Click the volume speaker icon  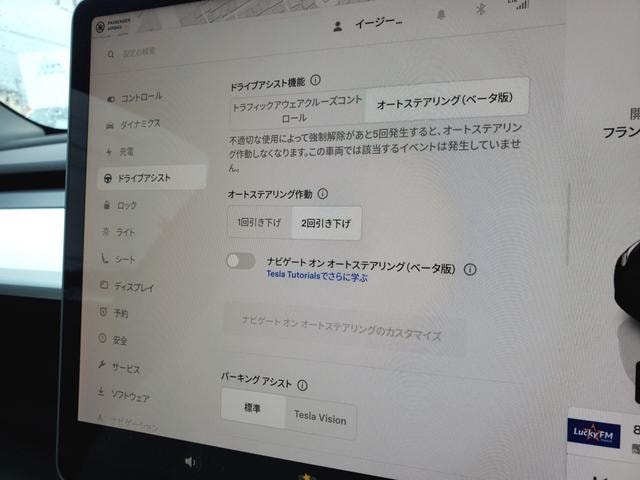pyautogui.click(x=190, y=462)
